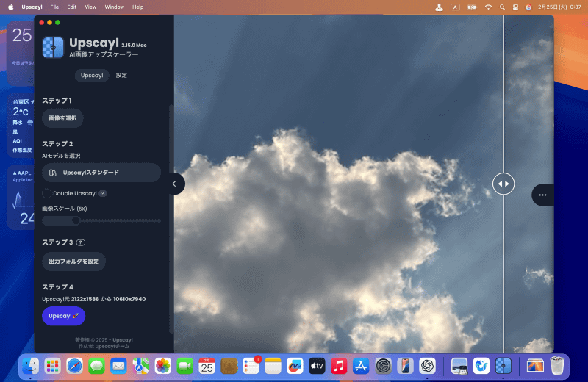The height and width of the screenshot is (382, 588).
Task: Click the sidebar vertical scrollbar
Action: tap(171, 220)
